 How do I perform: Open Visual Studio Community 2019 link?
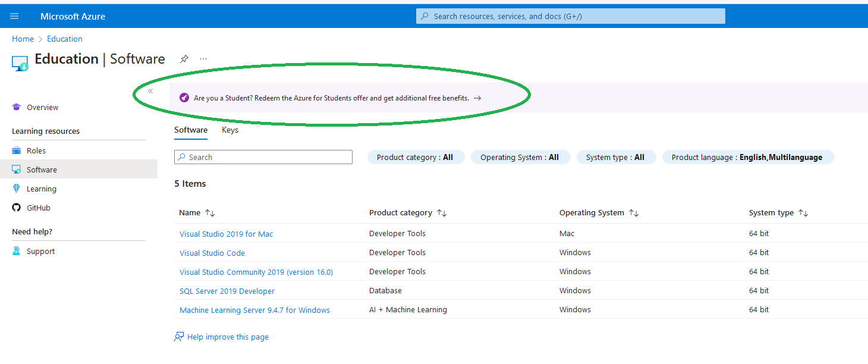point(256,272)
